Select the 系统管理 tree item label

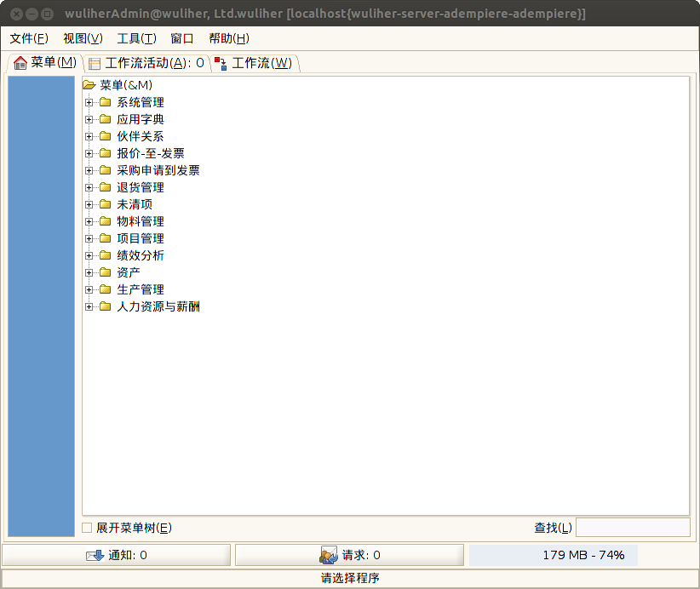(x=141, y=102)
